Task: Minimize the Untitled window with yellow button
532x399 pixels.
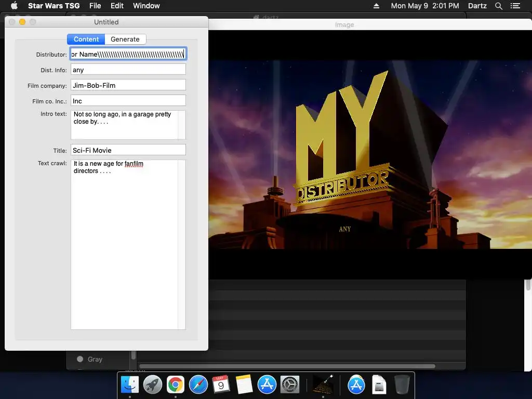Action: click(x=22, y=22)
